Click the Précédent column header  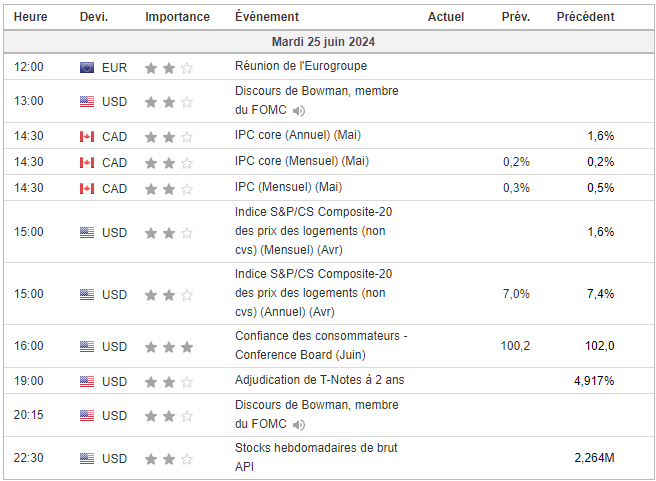coord(585,17)
